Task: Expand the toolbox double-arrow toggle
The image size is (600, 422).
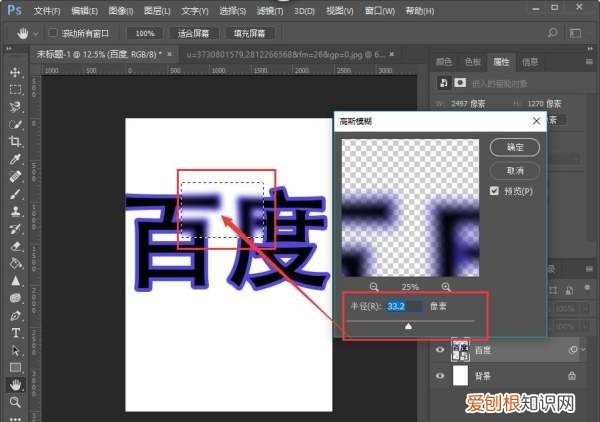Action: 8,49
